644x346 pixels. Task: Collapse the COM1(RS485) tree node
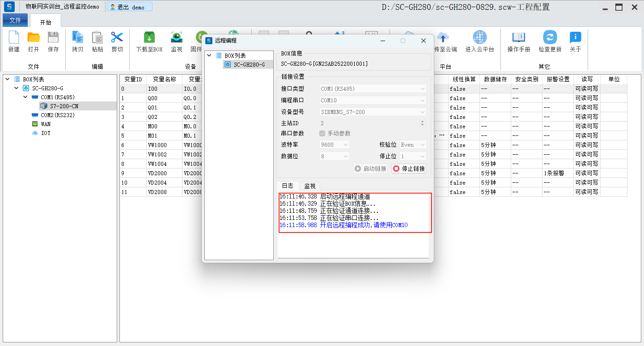(x=26, y=97)
